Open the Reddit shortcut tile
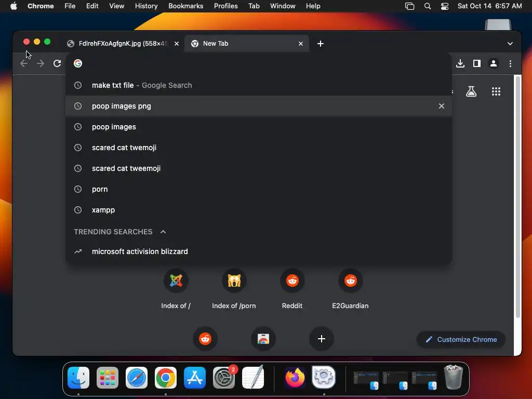The image size is (532, 399). click(292, 289)
